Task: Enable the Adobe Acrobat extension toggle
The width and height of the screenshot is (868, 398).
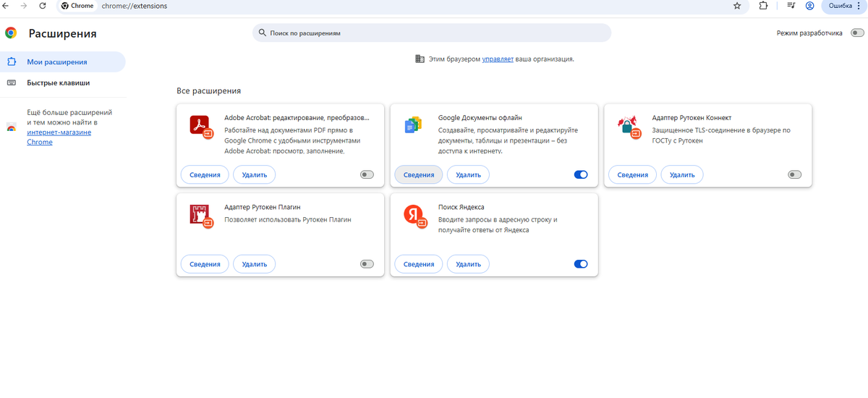Action: (367, 174)
